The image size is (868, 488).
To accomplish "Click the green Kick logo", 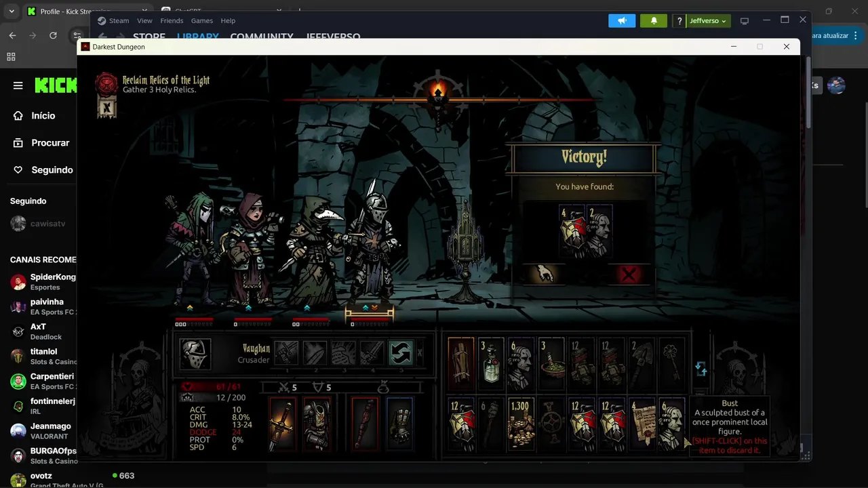I will pos(56,85).
